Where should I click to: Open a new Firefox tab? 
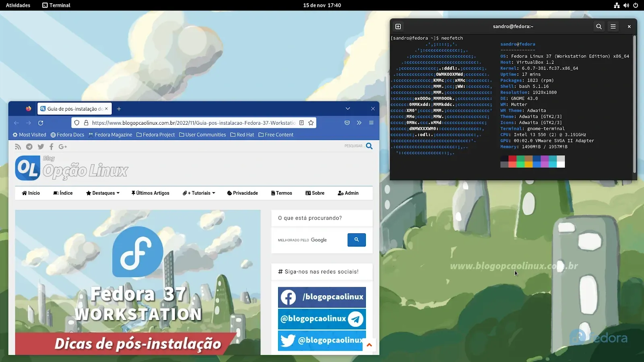119,109
